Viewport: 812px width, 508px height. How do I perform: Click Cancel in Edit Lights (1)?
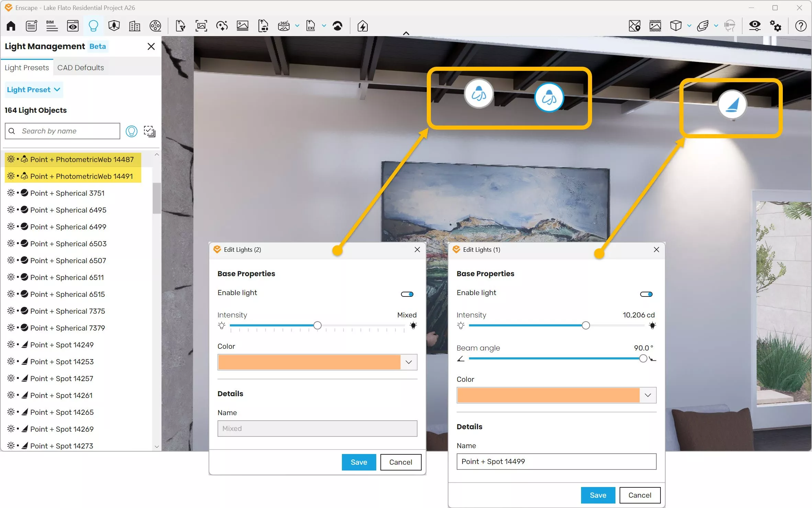point(640,495)
